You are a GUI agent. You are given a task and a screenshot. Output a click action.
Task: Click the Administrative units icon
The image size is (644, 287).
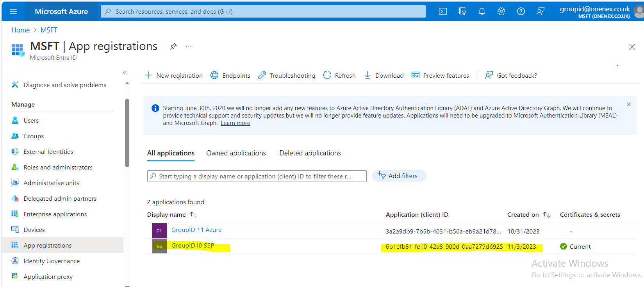(x=15, y=183)
